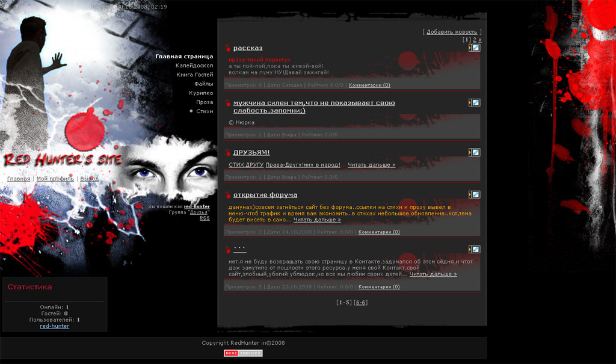Open the "Главная страница" menu item
616x364 pixels.
(x=184, y=56)
